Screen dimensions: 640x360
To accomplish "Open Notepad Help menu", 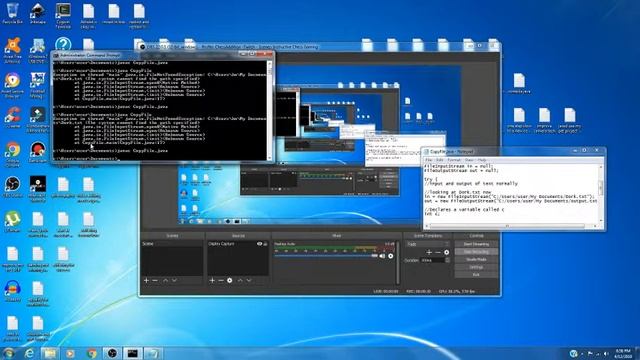I will (482, 160).
